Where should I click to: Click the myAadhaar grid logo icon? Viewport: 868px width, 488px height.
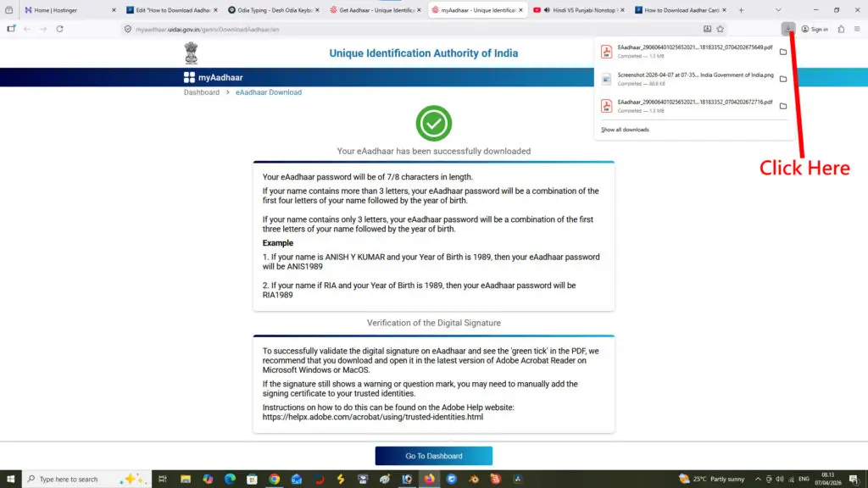(x=189, y=77)
